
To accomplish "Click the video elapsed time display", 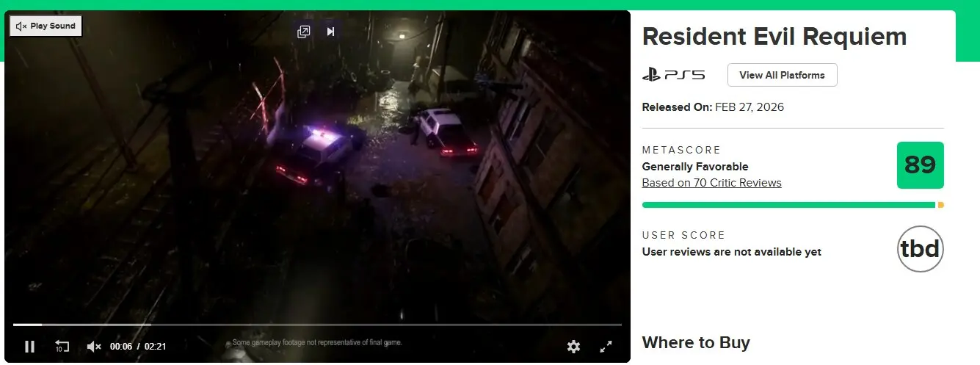I will [121, 347].
